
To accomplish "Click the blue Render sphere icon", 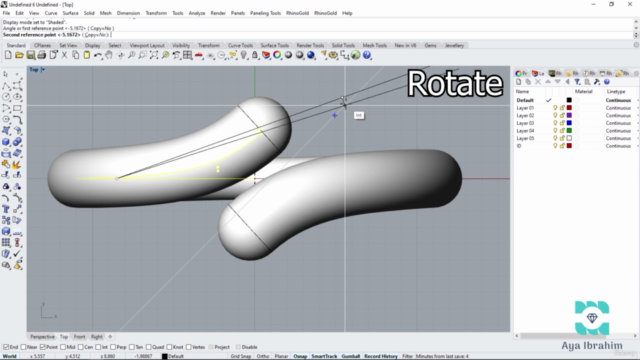I will coord(311,55).
